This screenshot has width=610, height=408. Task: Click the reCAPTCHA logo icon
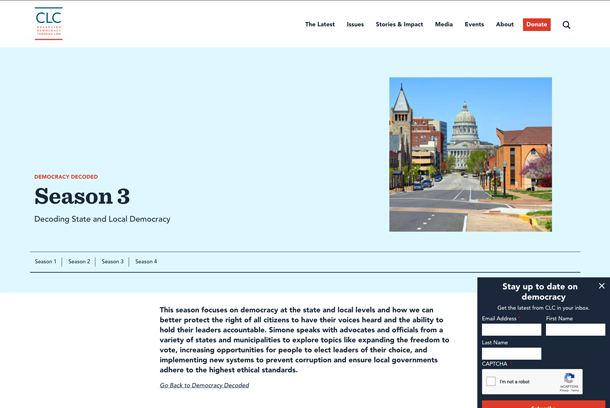[x=570, y=378]
